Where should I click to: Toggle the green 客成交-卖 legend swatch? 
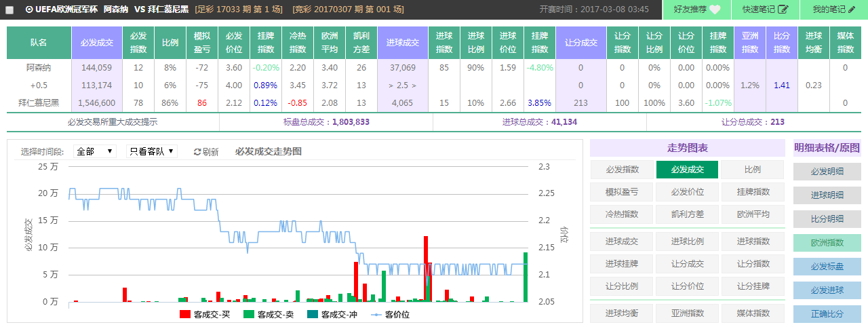[x=249, y=314]
